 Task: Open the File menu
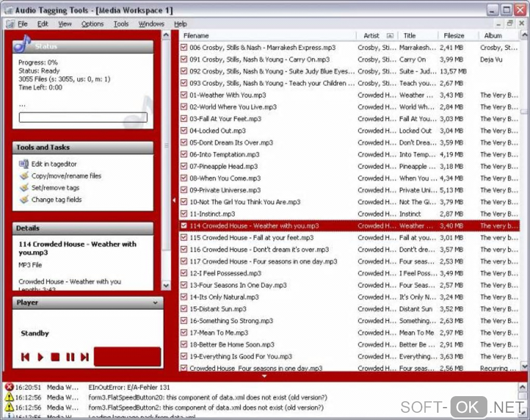pyautogui.click(x=23, y=24)
